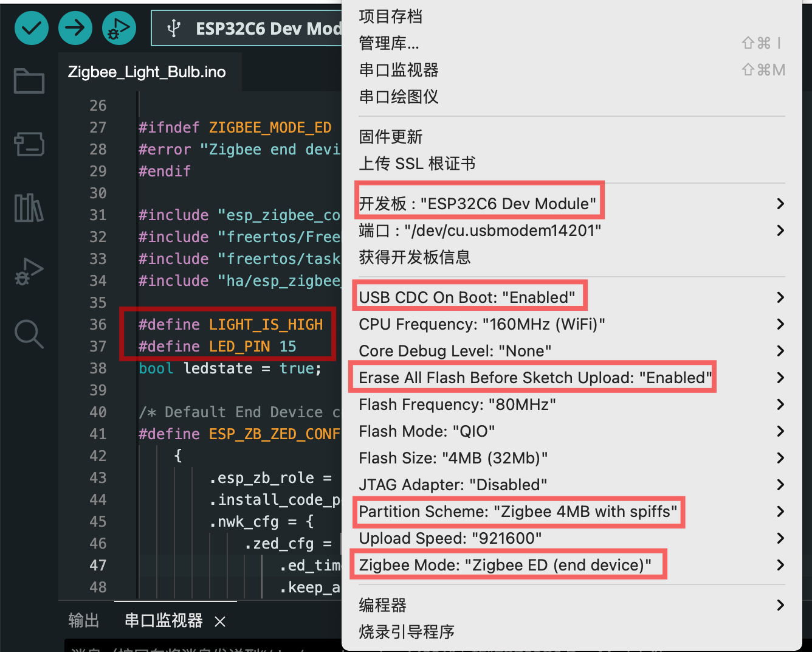Click the "#endif" code line

click(x=165, y=171)
